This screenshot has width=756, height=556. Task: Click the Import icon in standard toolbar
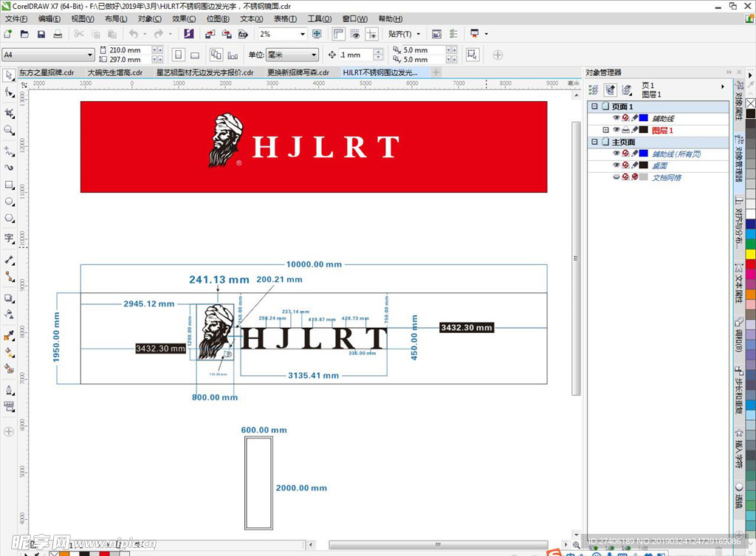[210, 34]
